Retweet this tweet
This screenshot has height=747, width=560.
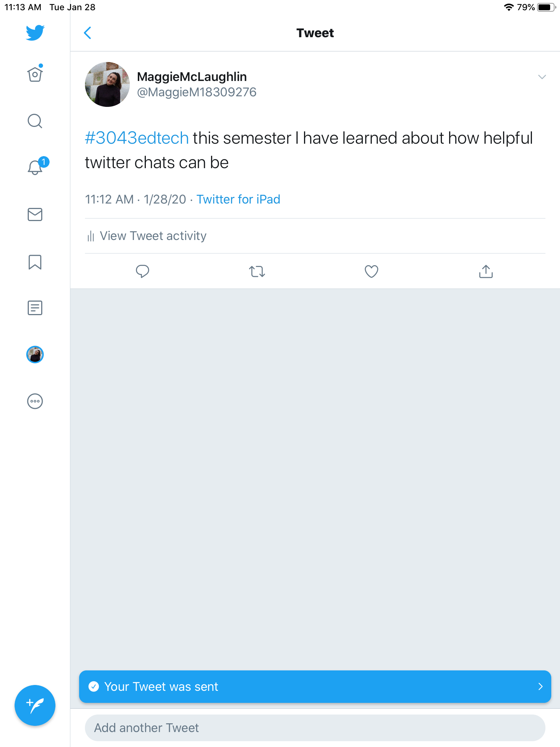[x=257, y=271]
